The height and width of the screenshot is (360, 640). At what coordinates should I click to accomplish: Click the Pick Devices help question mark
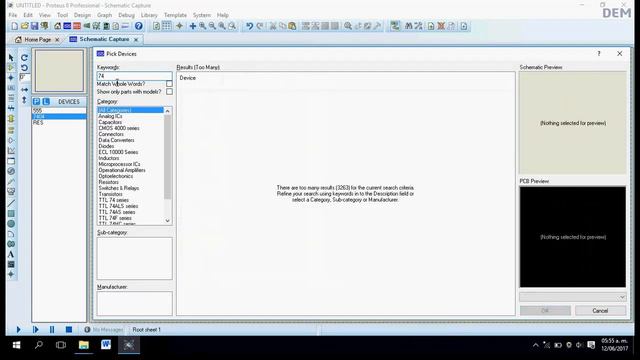[599, 53]
